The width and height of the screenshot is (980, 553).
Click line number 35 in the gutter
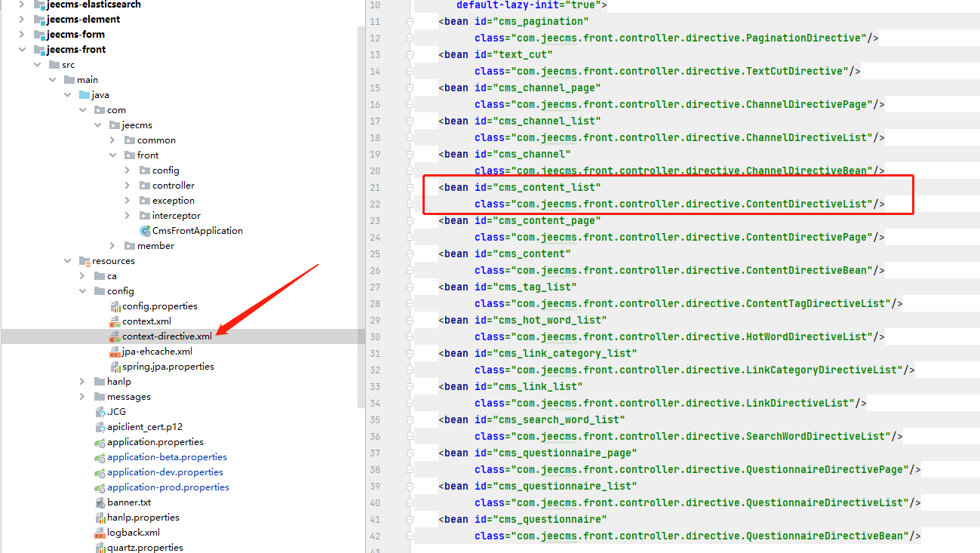[x=375, y=419]
